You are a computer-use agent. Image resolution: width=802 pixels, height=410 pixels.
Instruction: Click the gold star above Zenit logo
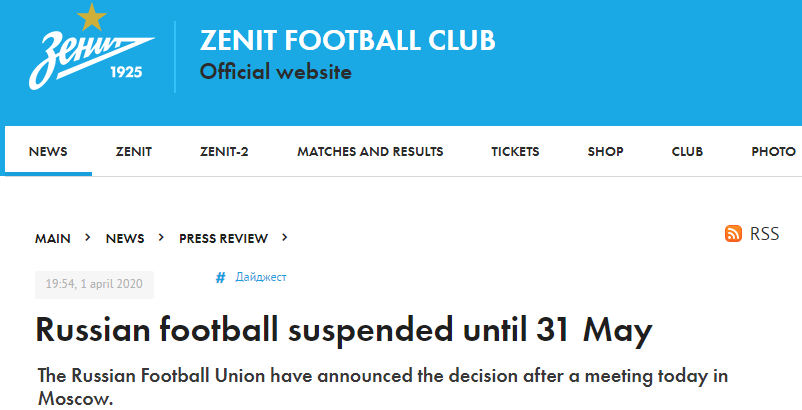92,16
